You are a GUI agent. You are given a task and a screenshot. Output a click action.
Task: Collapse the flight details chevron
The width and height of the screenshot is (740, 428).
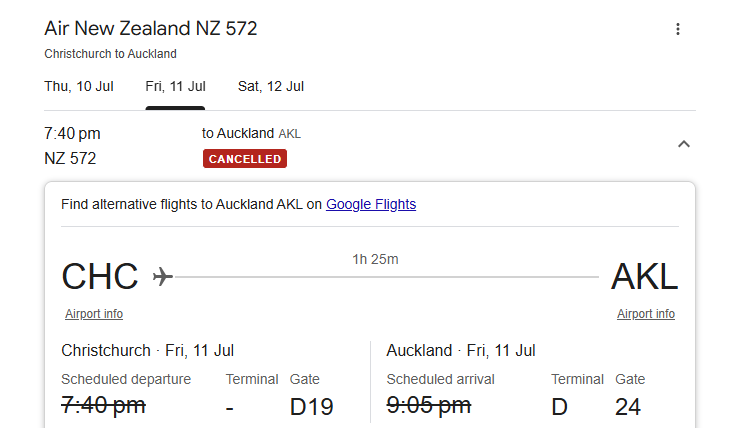684,144
